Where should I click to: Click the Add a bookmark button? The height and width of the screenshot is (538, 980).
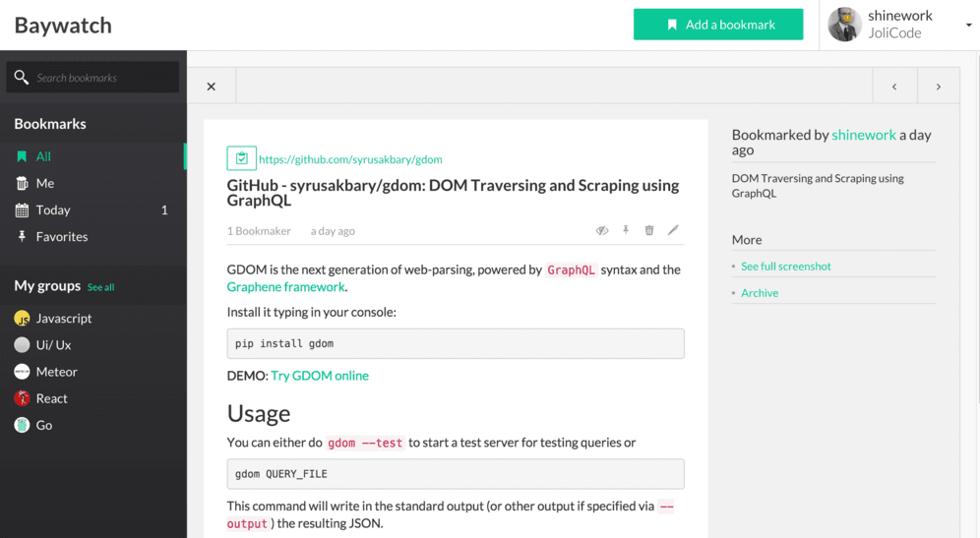pyautogui.click(x=718, y=25)
